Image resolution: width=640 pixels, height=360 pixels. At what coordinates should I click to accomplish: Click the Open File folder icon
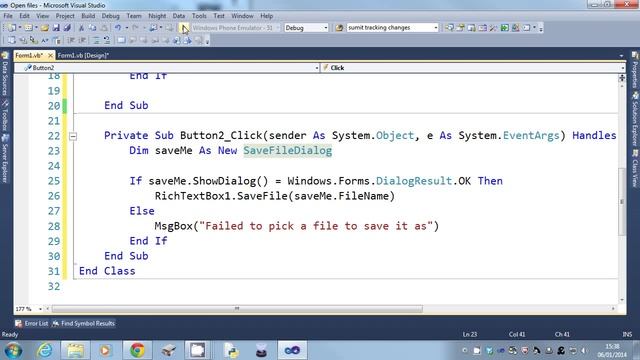click(x=45, y=28)
